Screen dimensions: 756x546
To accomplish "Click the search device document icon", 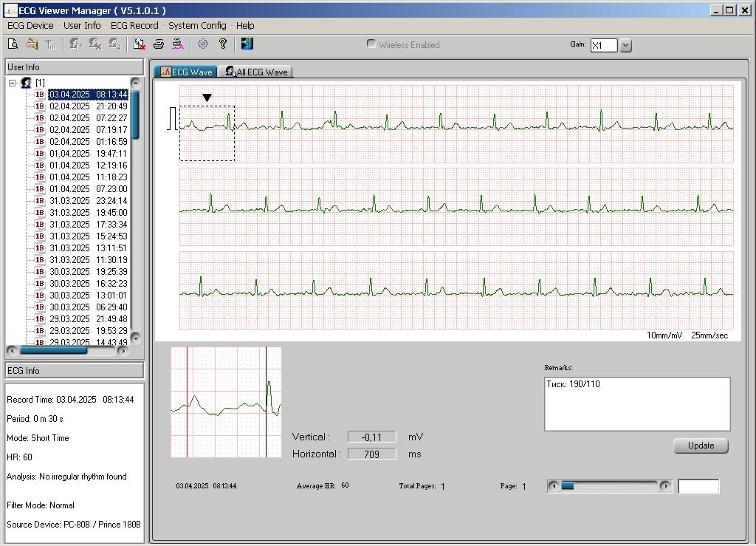I will point(13,44).
